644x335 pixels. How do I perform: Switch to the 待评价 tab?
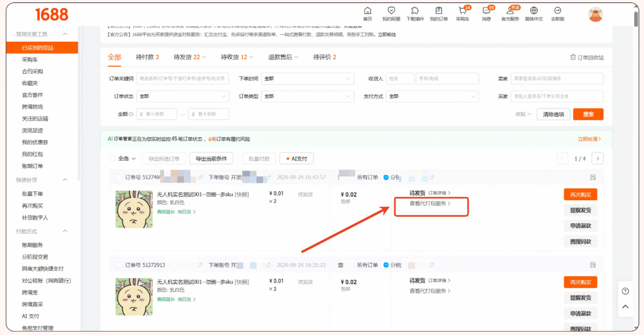(x=325, y=57)
